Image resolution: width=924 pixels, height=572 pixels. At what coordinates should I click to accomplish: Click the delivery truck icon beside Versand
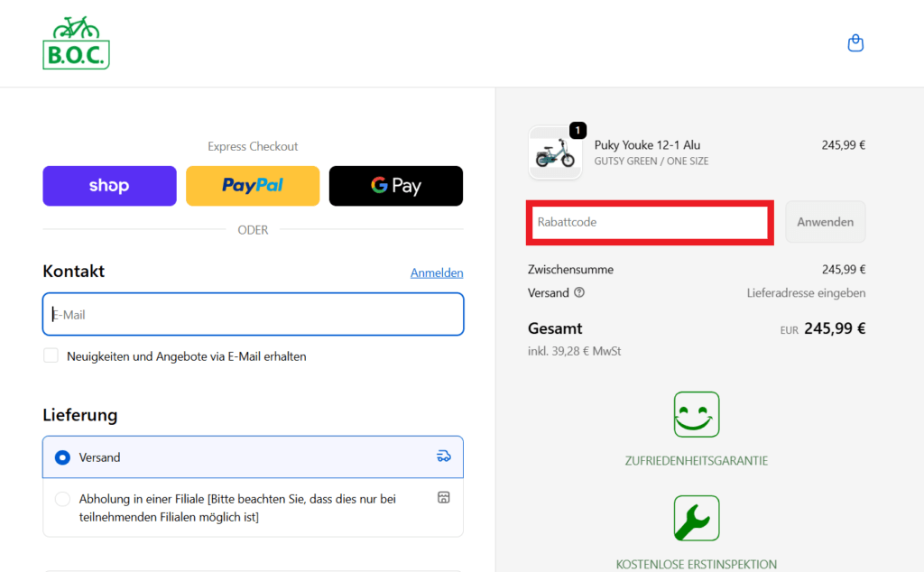pyautogui.click(x=443, y=457)
